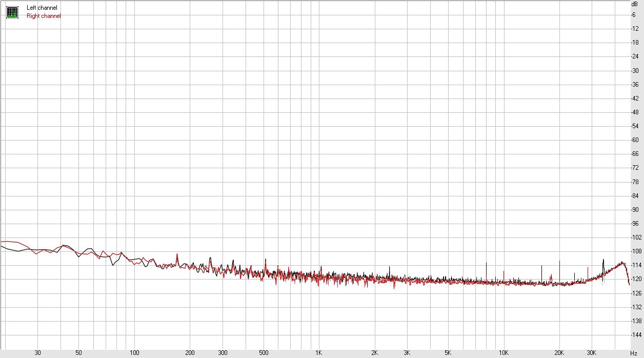Click the "200" frequency axis label
This screenshot has height=358, width=644.
190,353
